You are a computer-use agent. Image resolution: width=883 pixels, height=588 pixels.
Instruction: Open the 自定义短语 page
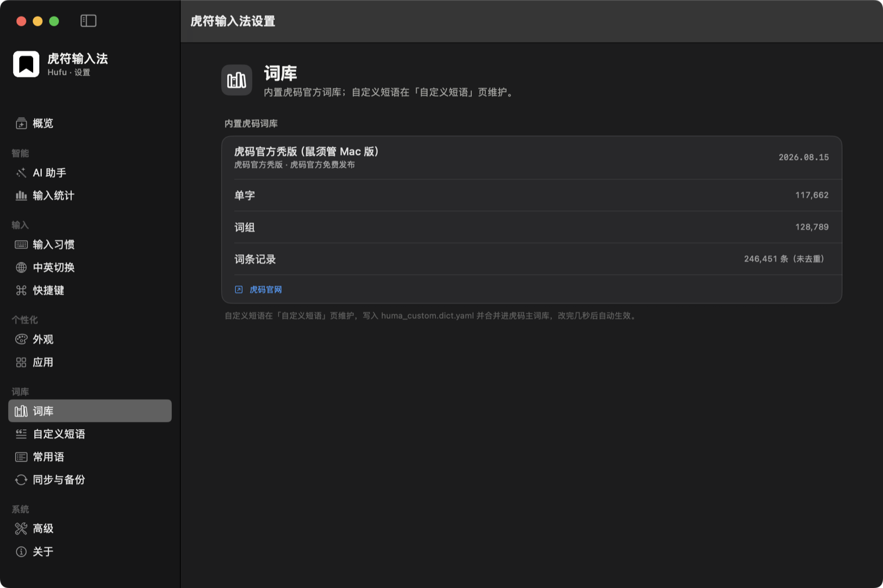[x=90, y=434]
